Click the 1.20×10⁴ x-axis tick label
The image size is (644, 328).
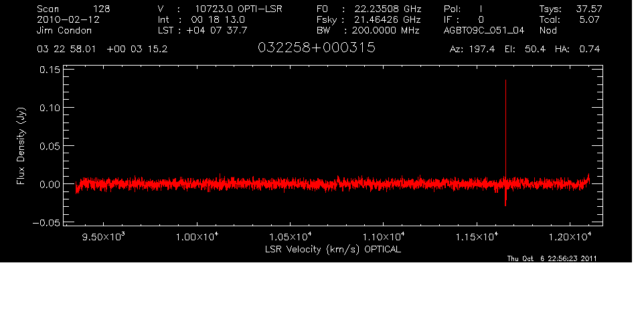(x=570, y=236)
